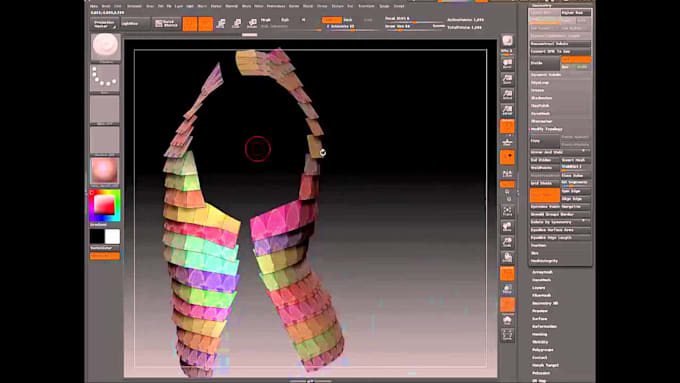Click the Actual size icon
The width and height of the screenshot is (680, 383).
507,95
